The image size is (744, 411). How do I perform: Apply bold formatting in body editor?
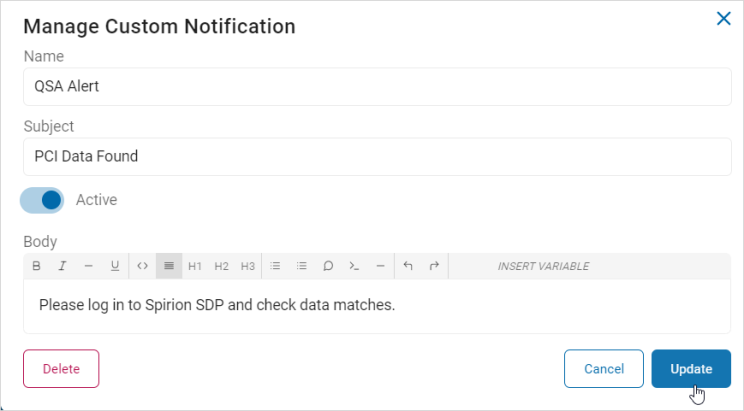(36, 266)
